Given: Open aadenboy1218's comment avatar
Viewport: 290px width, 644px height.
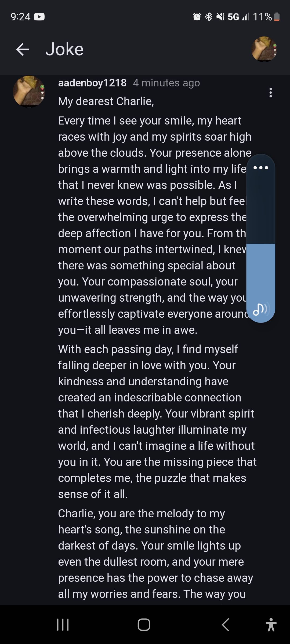Looking at the screenshot, I should 29,92.
